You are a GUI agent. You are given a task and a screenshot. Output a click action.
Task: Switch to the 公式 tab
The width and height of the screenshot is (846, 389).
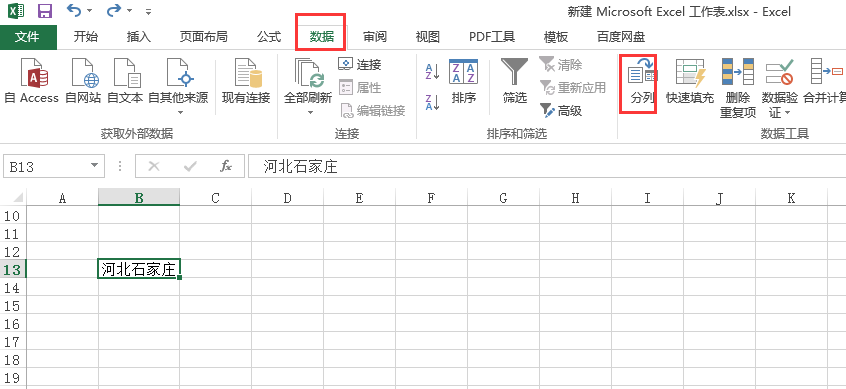(x=269, y=37)
